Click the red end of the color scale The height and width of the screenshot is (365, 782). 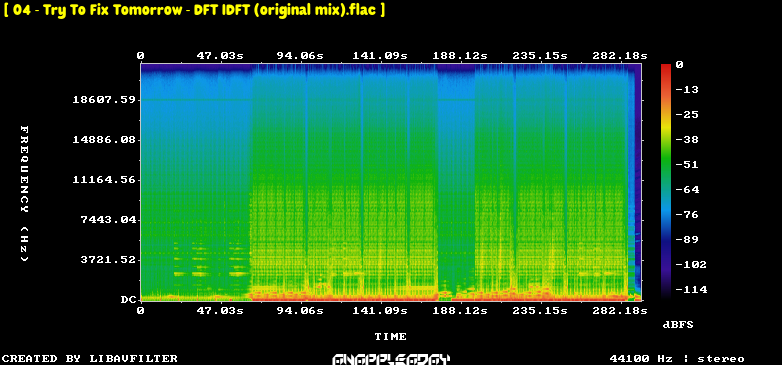(666, 67)
